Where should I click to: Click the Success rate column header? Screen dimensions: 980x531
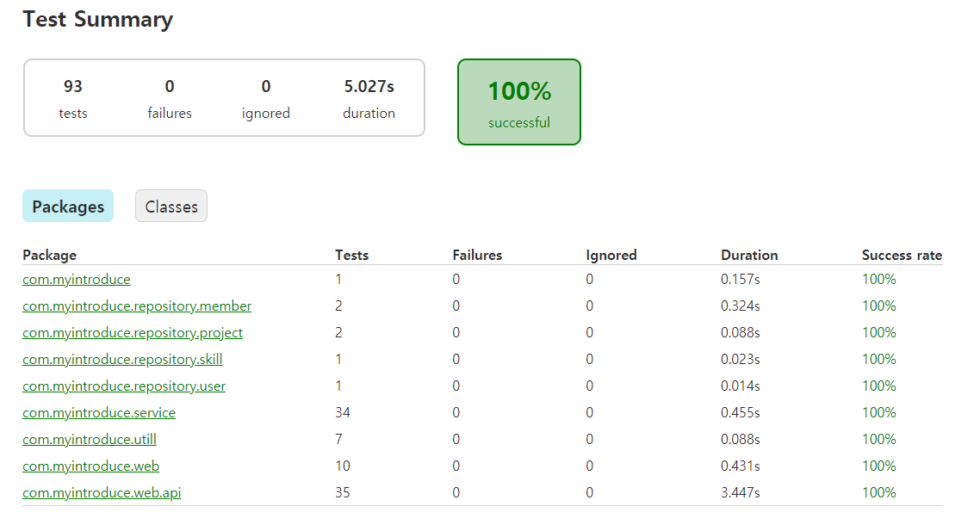pos(902,255)
